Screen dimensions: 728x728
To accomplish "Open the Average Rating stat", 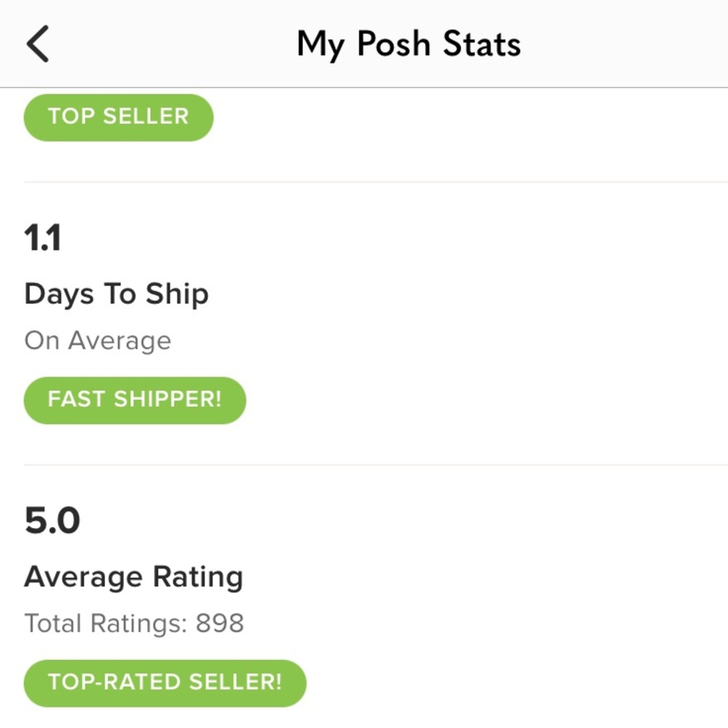I will [134, 577].
